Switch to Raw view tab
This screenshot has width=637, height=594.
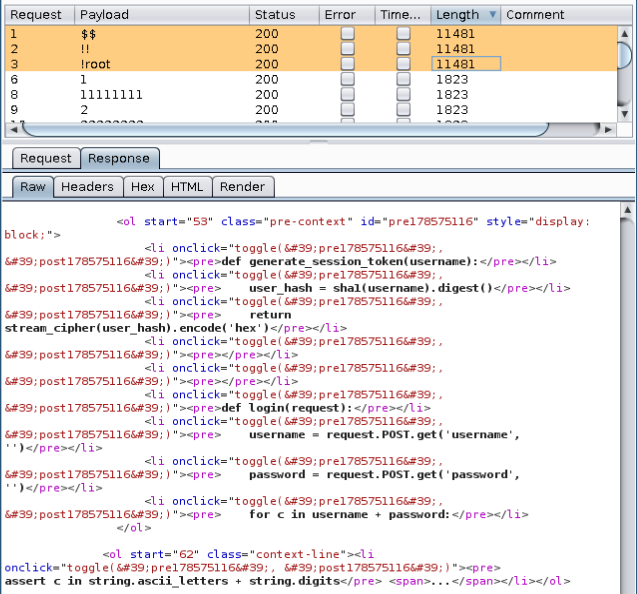pos(33,187)
